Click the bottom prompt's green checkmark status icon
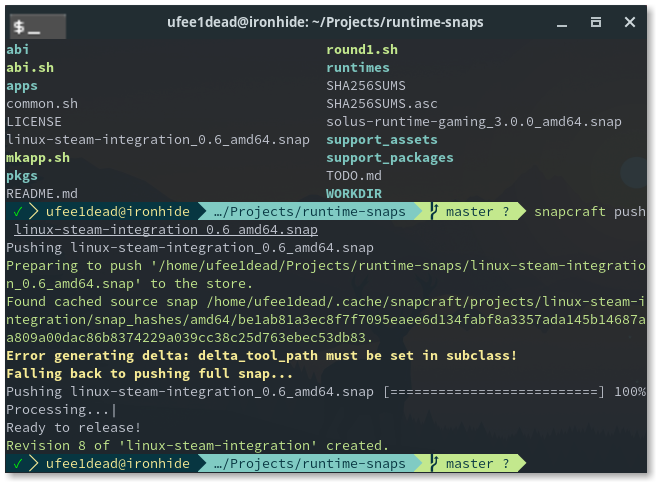656x482 pixels. click(x=18, y=464)
